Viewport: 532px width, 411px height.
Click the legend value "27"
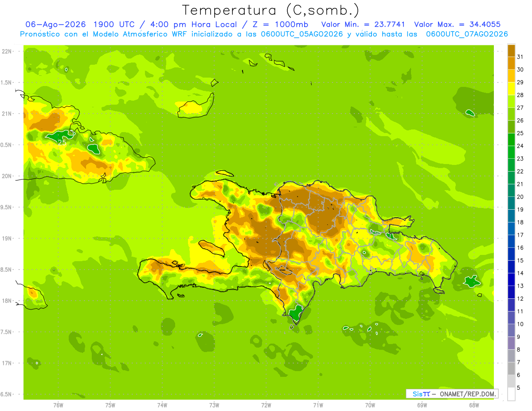(x=520, y=108)
